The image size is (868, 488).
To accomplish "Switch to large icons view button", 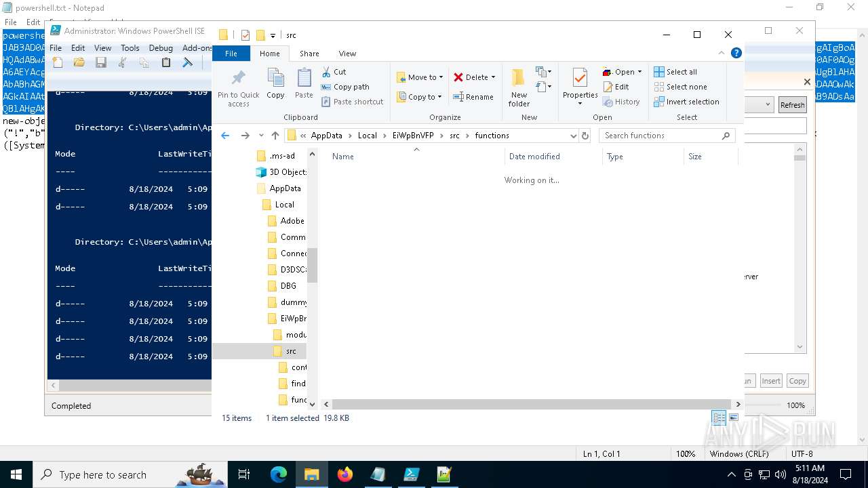I will click(733, 418).
